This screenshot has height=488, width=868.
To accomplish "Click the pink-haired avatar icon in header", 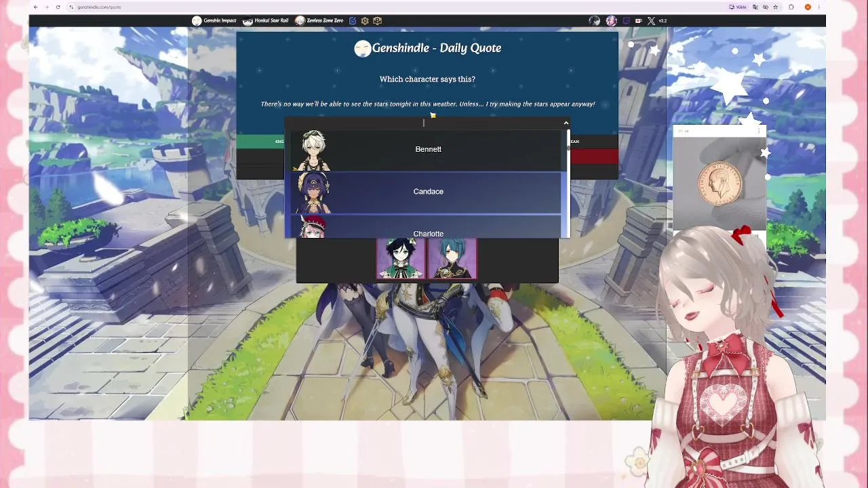I will [x=612, y=21].
